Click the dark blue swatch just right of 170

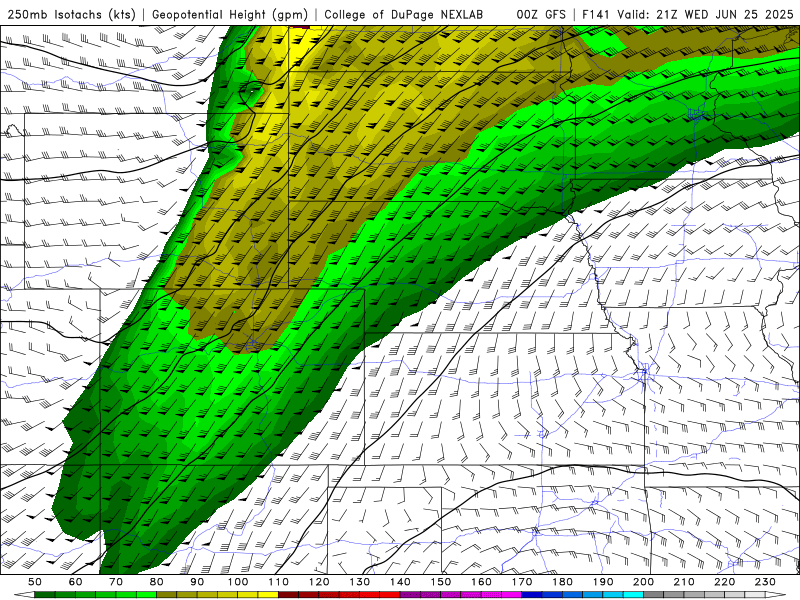pos(532,595)
